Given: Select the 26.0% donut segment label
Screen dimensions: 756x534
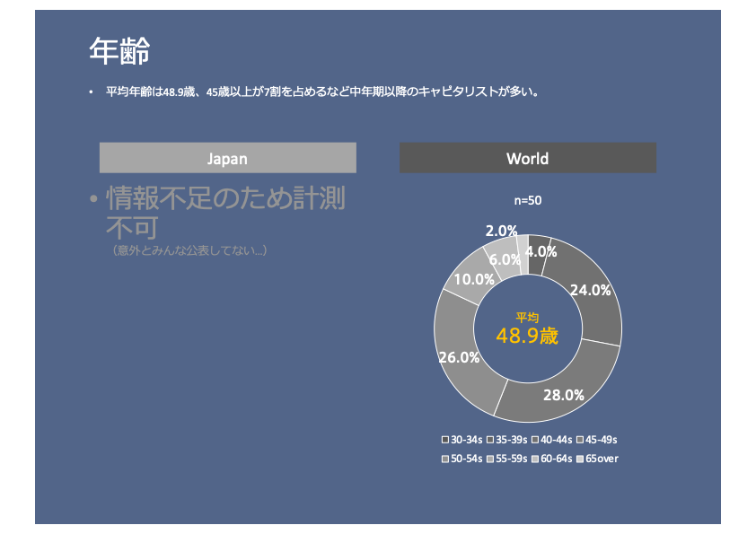Looking at the screenshot, I should click(459, 357).
